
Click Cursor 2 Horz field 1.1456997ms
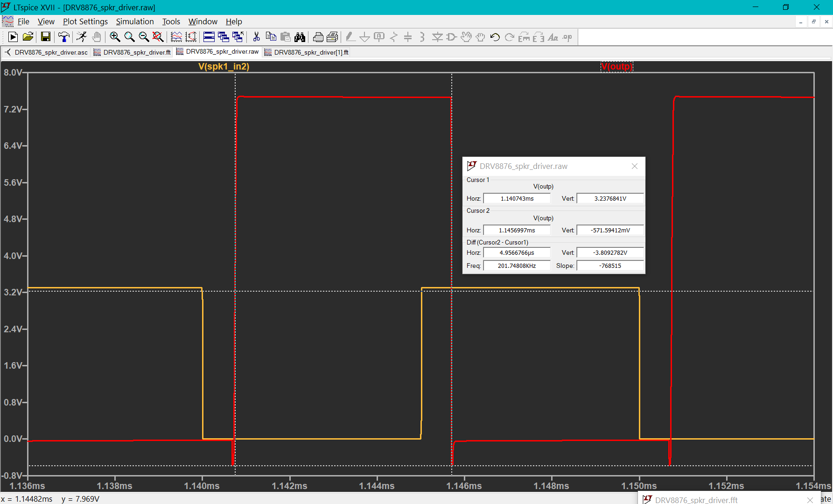(x=517, y=230)
